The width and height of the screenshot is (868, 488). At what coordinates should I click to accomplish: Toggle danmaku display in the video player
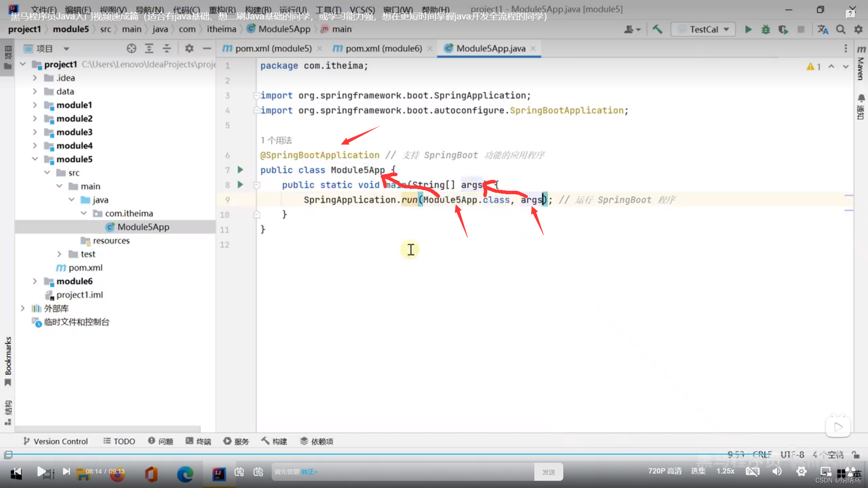pyautogui.click(x=239, y=472)
